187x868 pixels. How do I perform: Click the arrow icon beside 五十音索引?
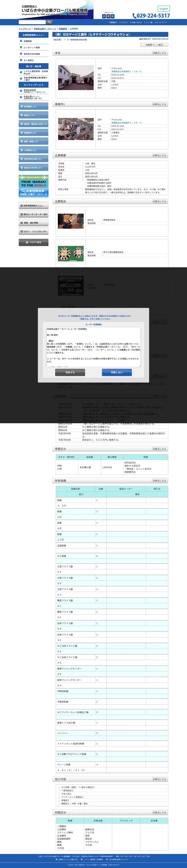[21, 60]
